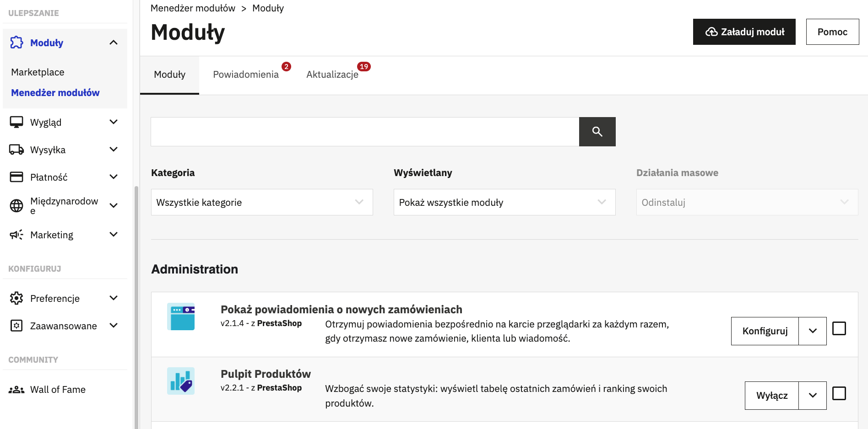868x429 pixels.
Task: Open the Wszystkie kategorie dropdown
Action: [x=262, y=202]
